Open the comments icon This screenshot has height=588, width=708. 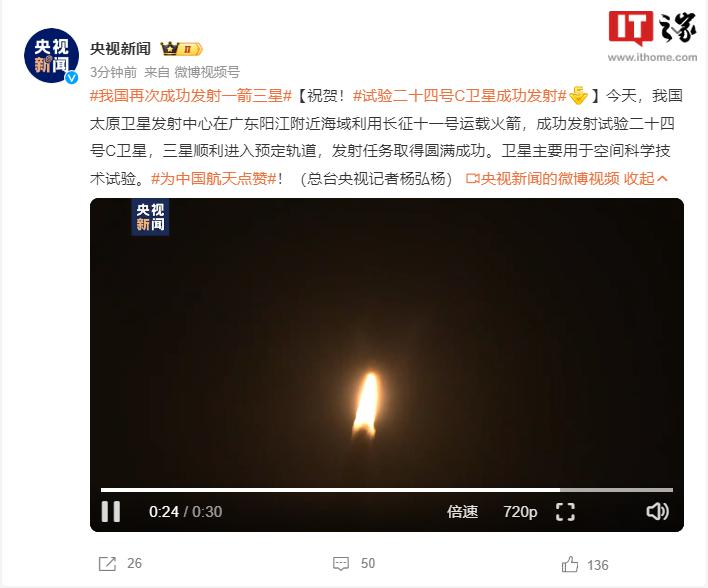coord(341,564)
